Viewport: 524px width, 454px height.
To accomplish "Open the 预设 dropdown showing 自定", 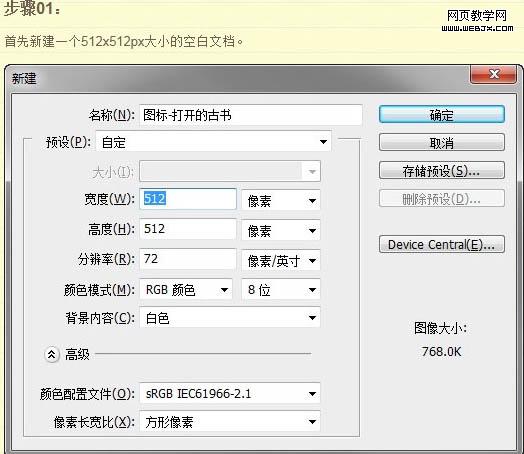I will [213, 142].
